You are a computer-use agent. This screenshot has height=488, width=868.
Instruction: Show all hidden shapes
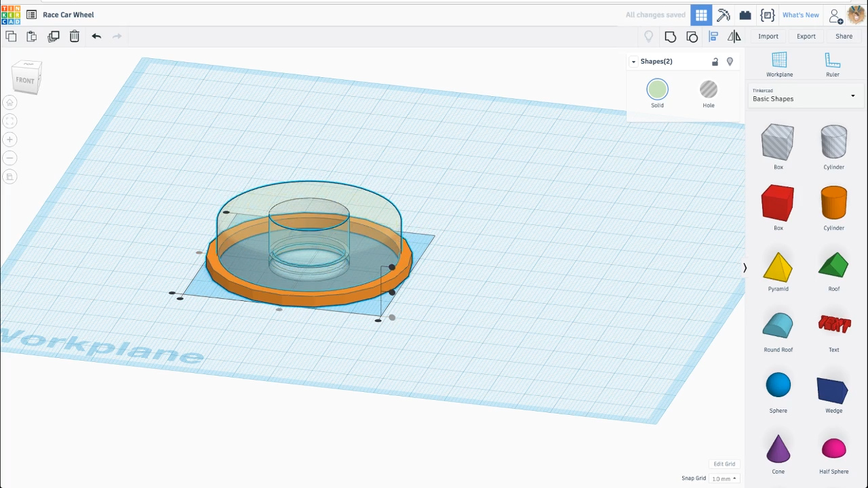(x=649, y=37)
